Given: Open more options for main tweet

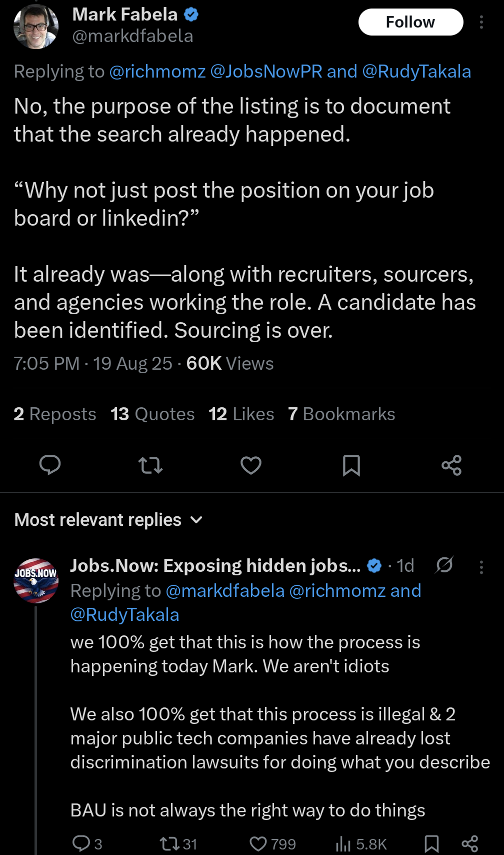Looking at the screenshot, I should pos(481,22).
